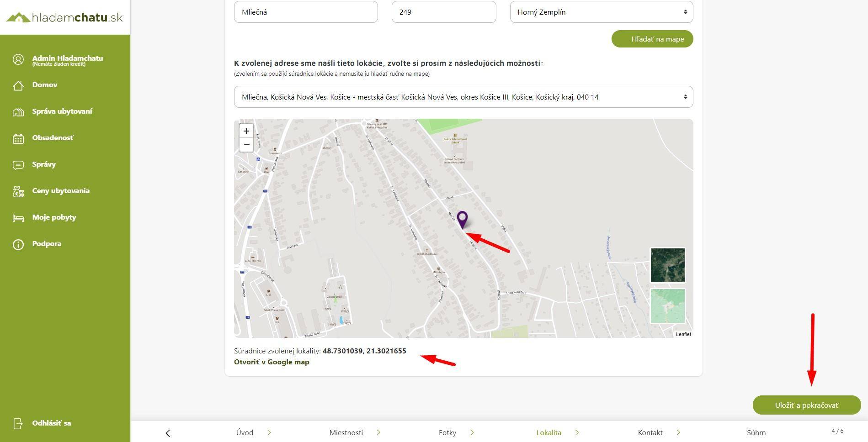
Task: Zoom out the map with minus button
Action: (246, 145)
